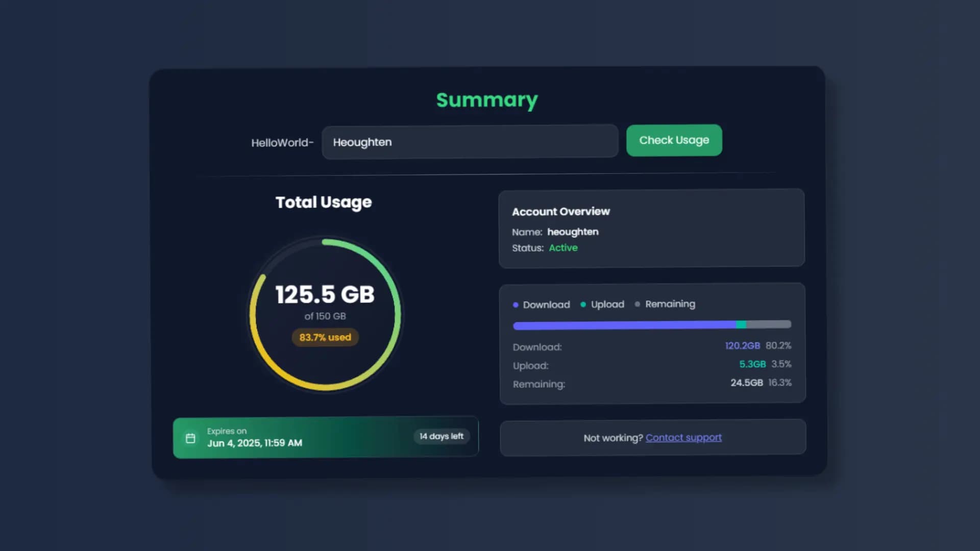980x551 pixels.
Task: Click the teal Upload legend dot
Action: click(x=583, y=305)
